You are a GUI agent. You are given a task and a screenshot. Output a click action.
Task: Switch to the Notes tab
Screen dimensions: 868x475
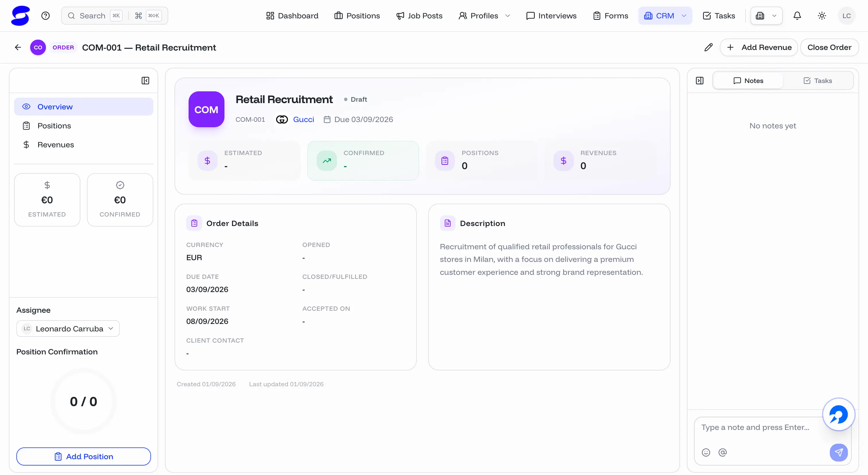tap(748, 81)
